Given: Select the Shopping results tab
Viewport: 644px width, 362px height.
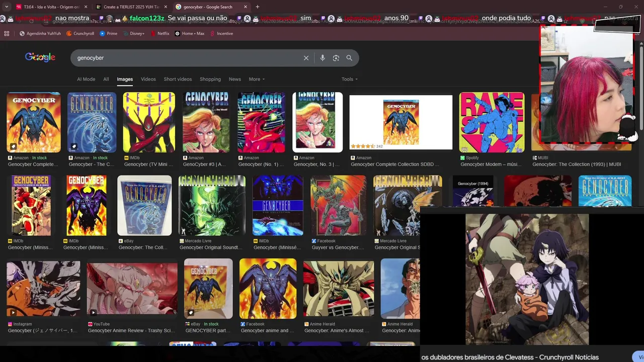Looking at the screenshot, I should click(210, 79).
